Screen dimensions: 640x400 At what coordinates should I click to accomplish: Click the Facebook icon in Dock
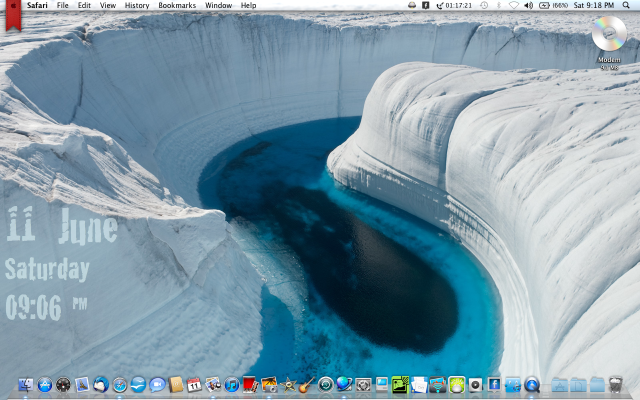[494, 385]
